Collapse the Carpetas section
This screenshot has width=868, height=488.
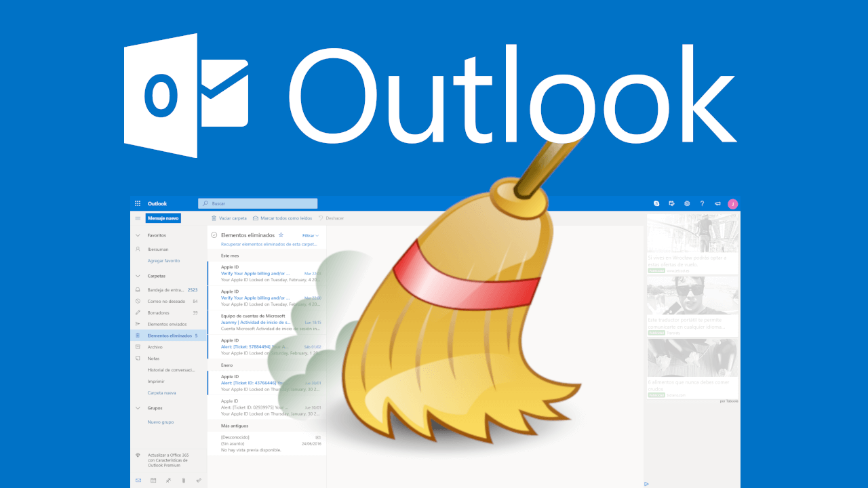138,276
